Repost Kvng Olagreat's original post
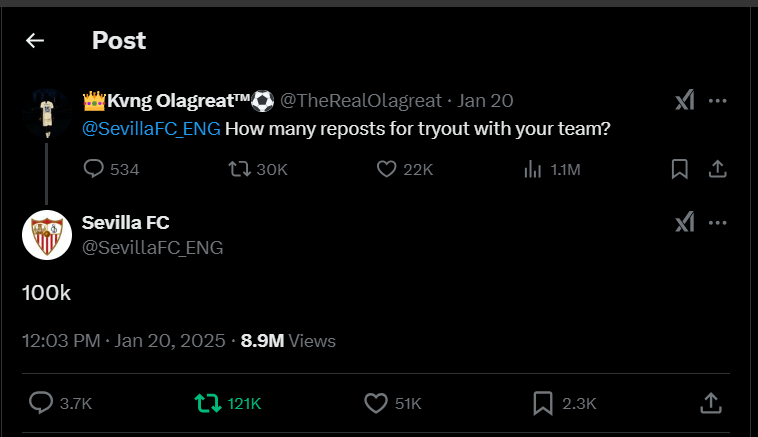Screen dimensions: 758x437 (x=239, y=169)
